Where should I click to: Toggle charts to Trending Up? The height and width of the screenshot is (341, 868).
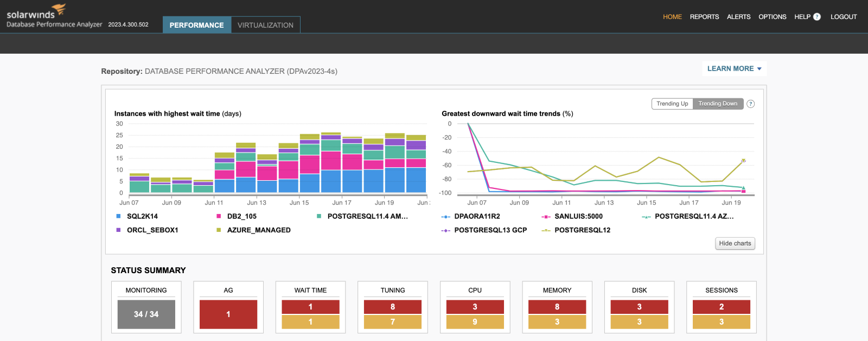coord(672,104)
